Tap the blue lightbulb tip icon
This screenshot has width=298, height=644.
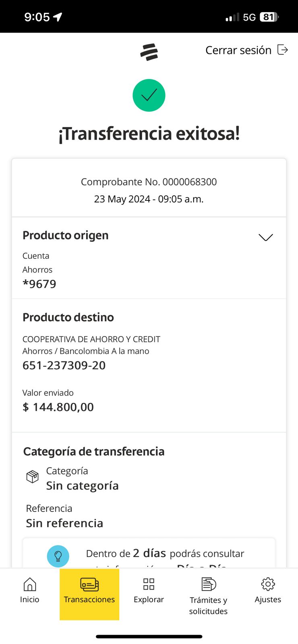58,556
